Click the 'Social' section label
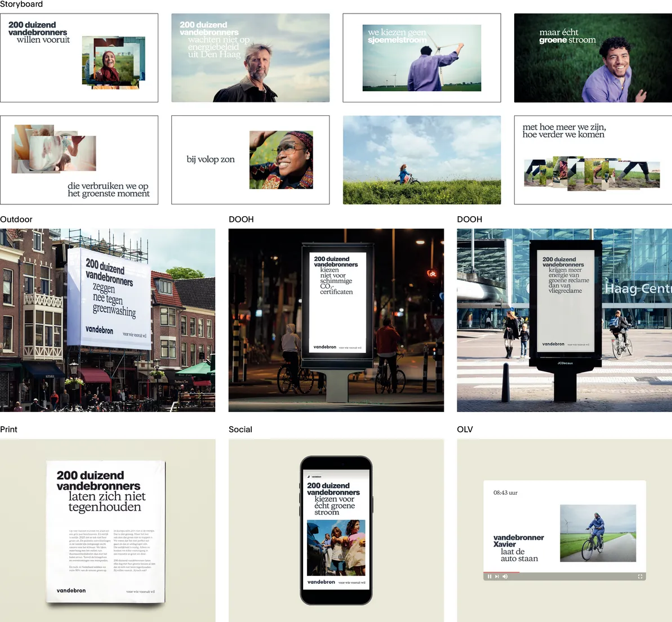This screenshot has width=672, height=622. (x=241, y=429)
